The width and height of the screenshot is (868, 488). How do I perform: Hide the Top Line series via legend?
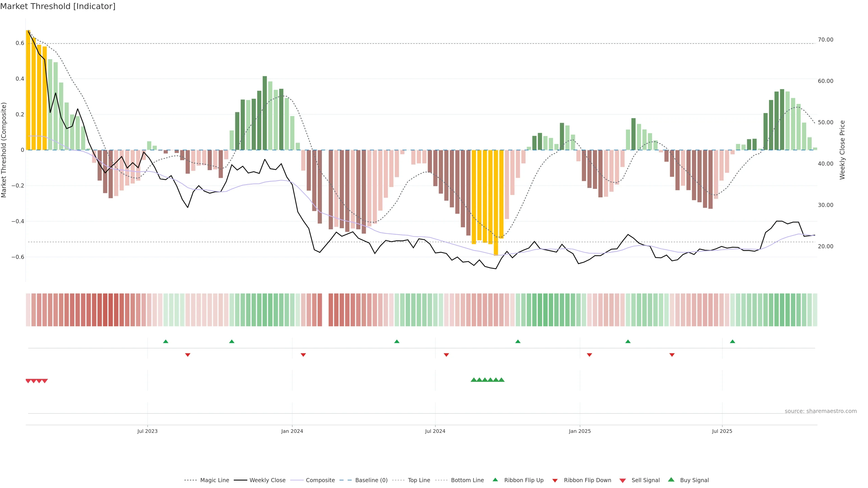click(419, 480)
